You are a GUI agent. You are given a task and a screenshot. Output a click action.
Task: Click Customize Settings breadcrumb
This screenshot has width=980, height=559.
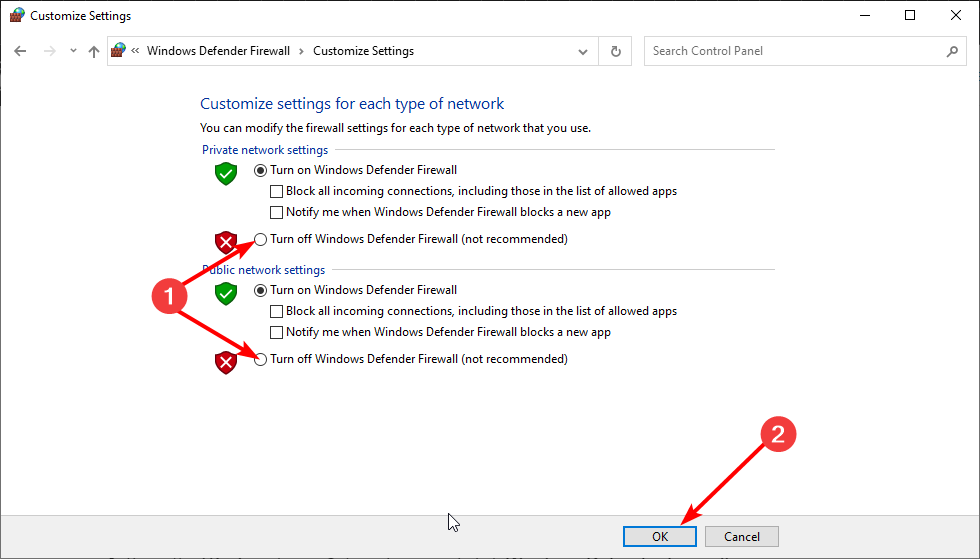coord(363,51)
